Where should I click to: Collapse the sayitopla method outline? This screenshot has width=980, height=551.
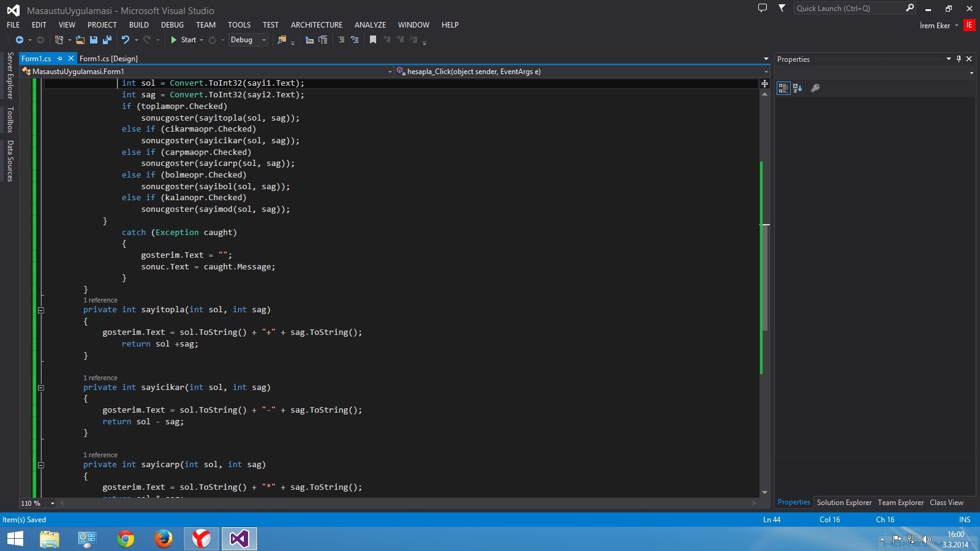pyautogui.click(x=41, y=310)
